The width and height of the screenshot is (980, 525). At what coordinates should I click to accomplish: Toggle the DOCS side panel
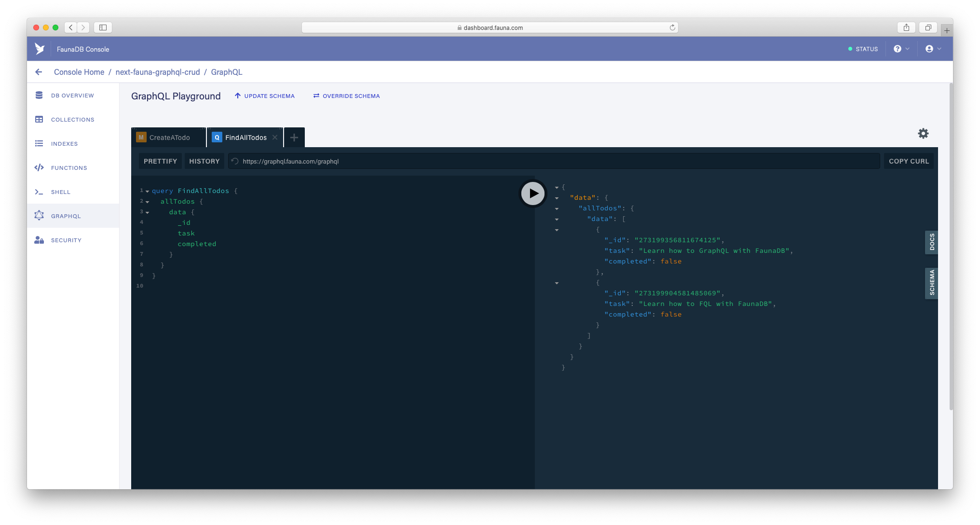(932, 242)
